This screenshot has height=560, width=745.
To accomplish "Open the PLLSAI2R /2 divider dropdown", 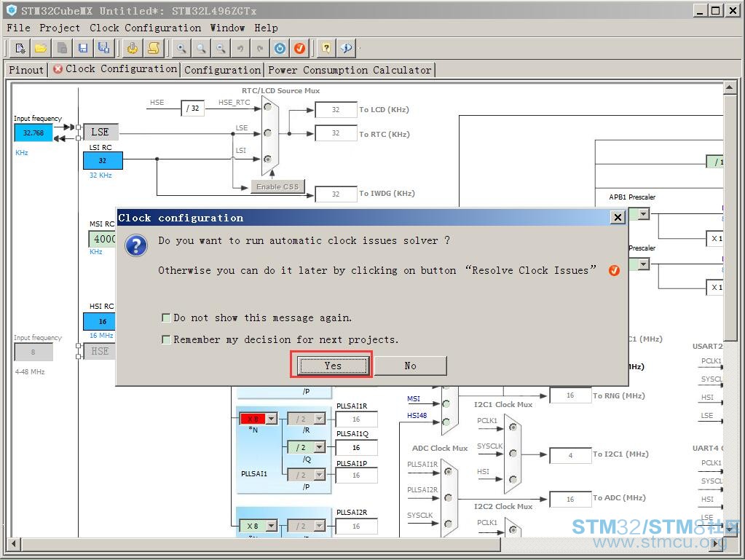I will pos(319,526).
